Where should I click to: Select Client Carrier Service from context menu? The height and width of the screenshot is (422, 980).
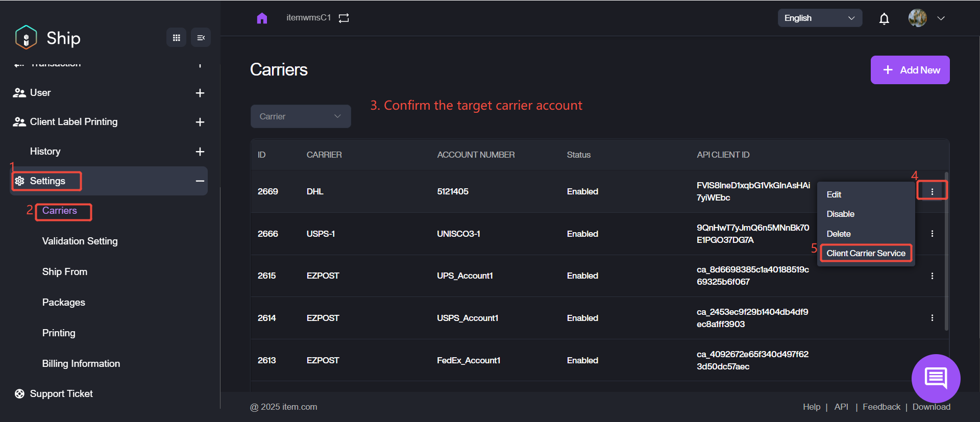(x=866, y=253)
